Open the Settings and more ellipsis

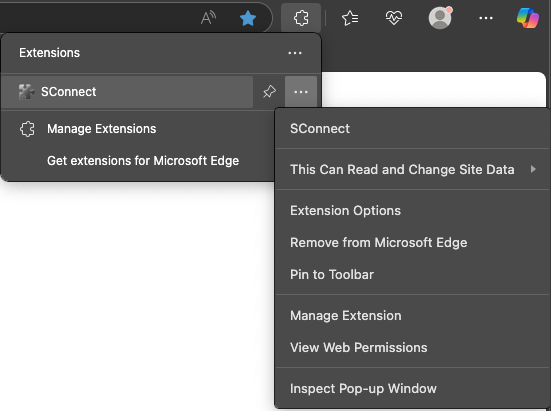[486, 18]
